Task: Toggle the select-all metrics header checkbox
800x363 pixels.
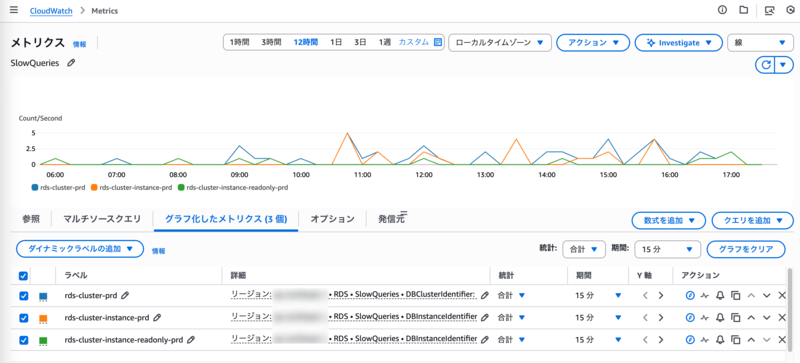Action: click(x=23, y=276)
